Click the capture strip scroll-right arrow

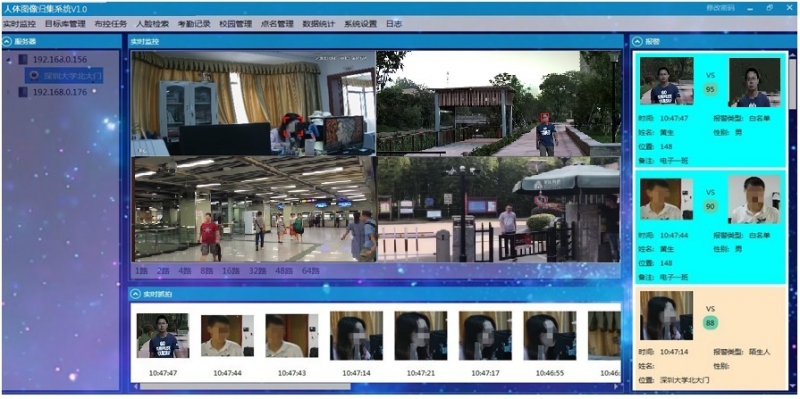click(x=616, y=387)
